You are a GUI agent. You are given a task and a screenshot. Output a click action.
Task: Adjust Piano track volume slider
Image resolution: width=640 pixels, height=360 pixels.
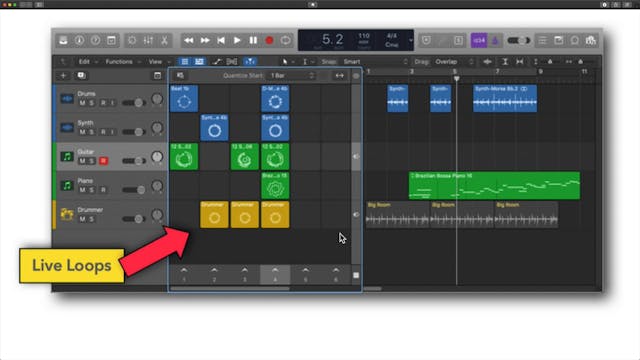pyautogui.click(x=134, y=190)
